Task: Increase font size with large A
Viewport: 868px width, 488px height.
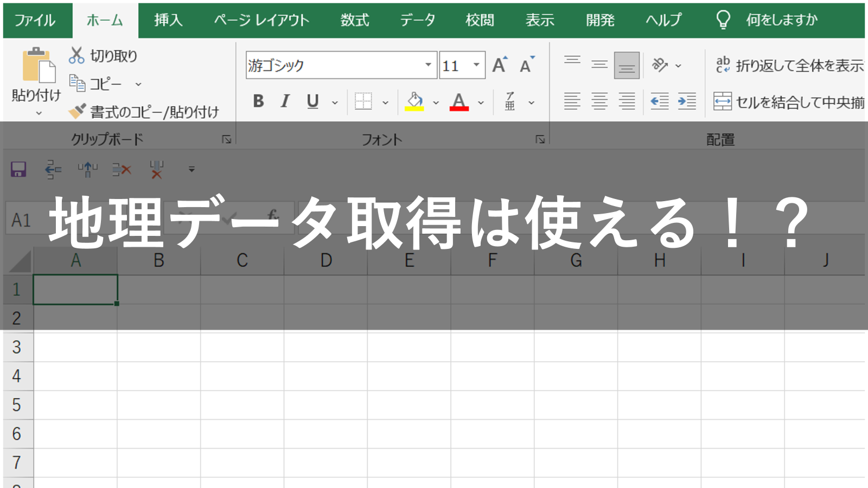Action: click(x=500, y=65)
